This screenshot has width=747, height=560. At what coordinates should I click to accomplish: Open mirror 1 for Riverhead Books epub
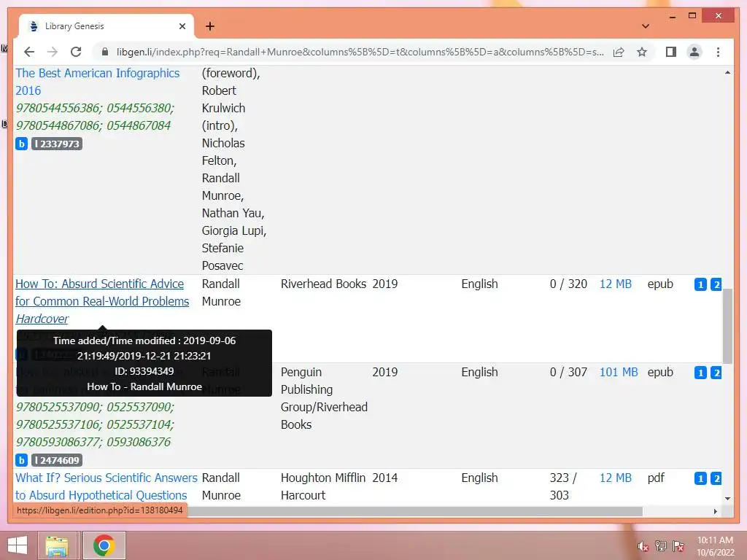(x=700, y=284)
